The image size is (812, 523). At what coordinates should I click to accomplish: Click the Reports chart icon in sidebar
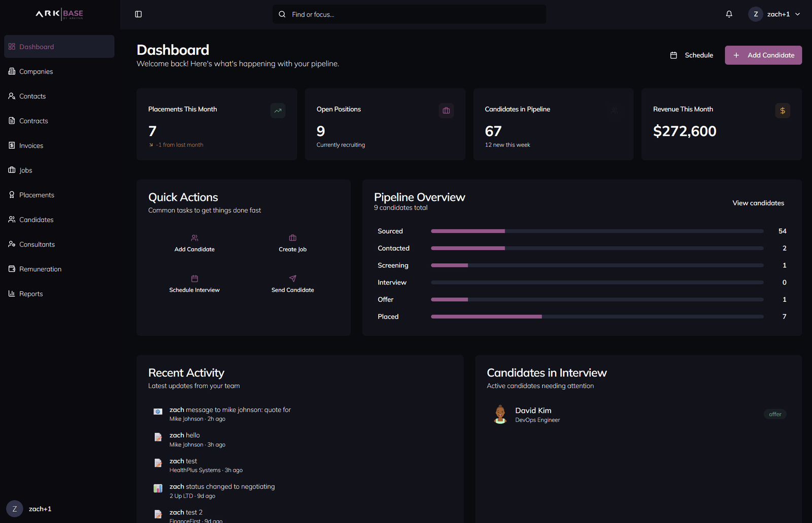[x=12, y=294]
